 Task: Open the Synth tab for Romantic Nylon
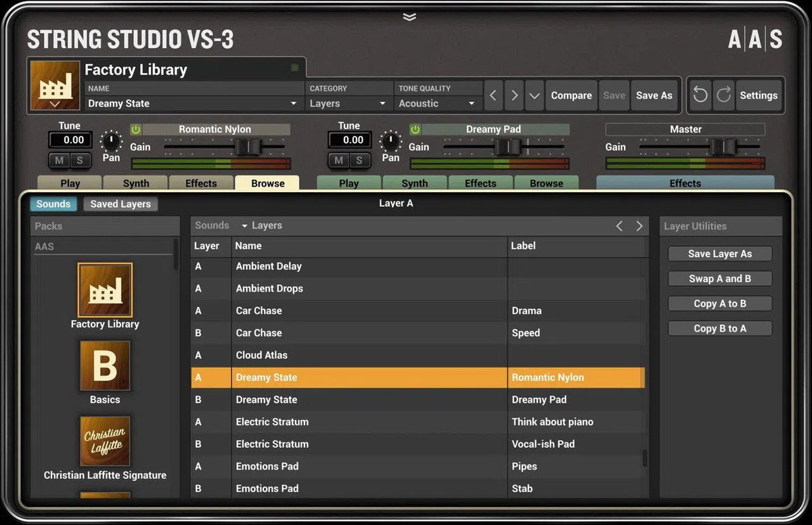[135, 183]
